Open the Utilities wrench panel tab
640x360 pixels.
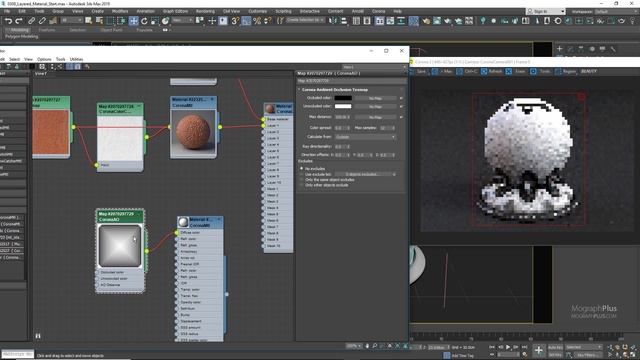click(x=613, y=49)
